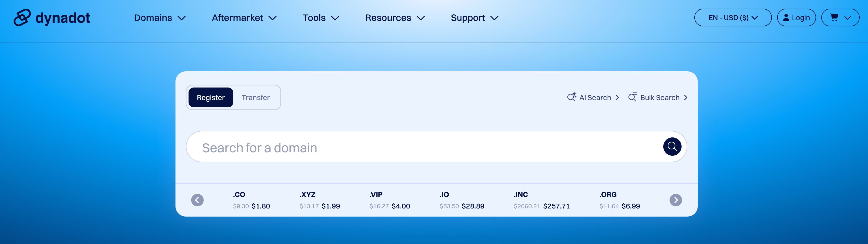Click the Dynadot logo icon

coord(22,18)
